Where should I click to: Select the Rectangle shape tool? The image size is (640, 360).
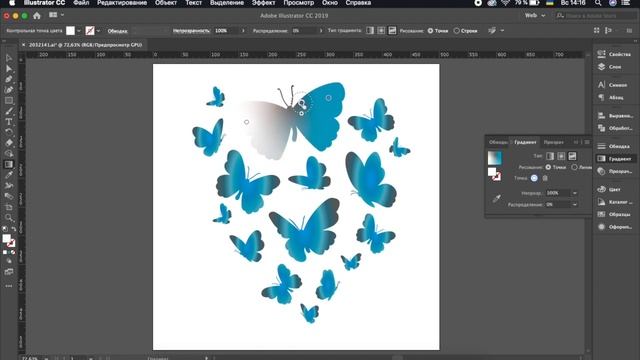(x=9, y=100)
